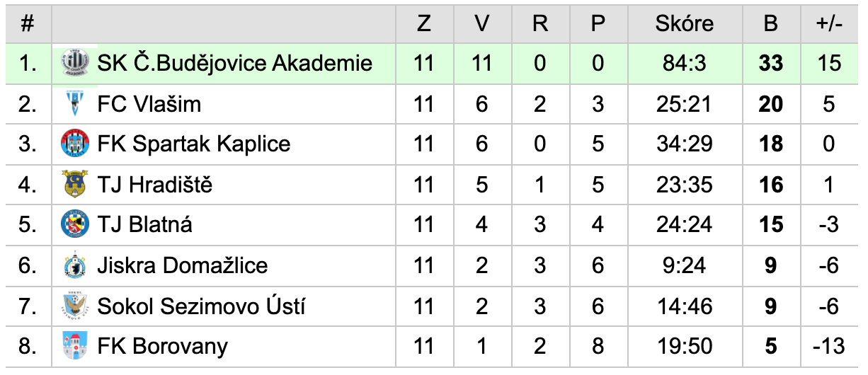Click the 33 points value
The height and width of the screenshot is (375, 868).
point(770,64)
